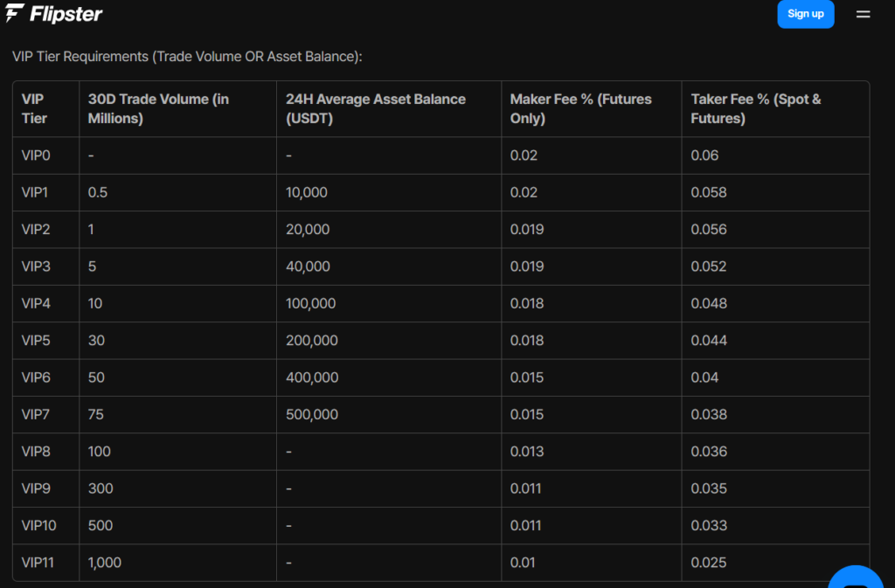Click the "Maker Fee %" column header
This screenshot has width=895, height=588.
pyautogui.click(x=580, y=108)
